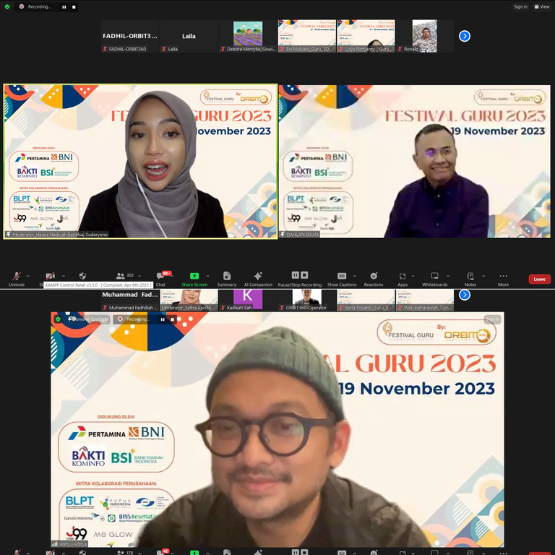The width and height of the screenshot is (555, 555).
Task: Open the meeting Summary icon
Action: pos(227,278)
